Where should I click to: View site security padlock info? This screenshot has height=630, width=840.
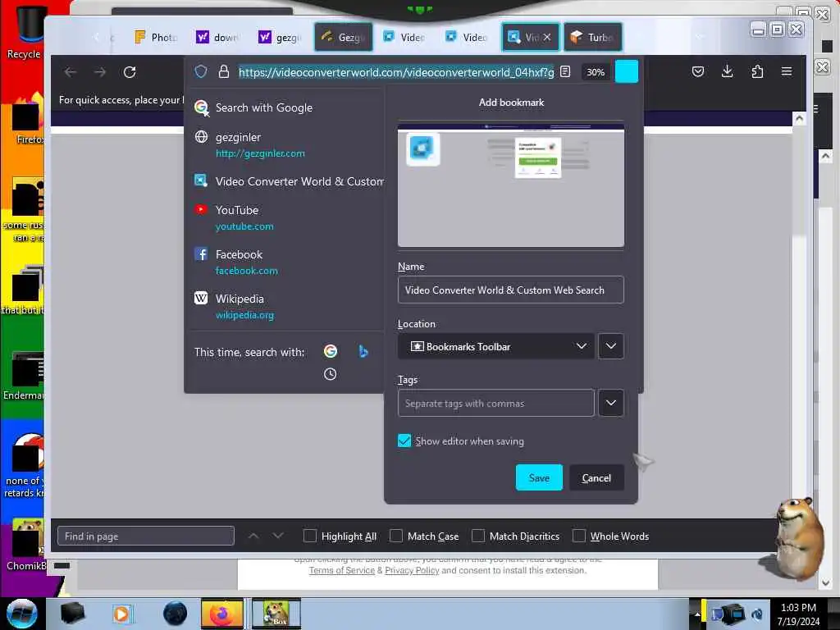[224, 71]
